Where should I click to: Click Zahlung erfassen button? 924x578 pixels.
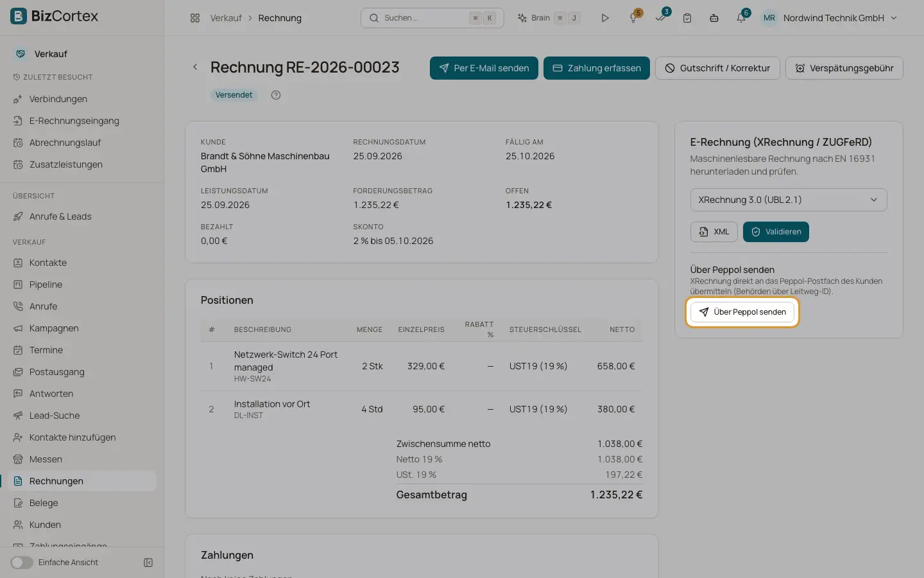(x=597, y=68)
